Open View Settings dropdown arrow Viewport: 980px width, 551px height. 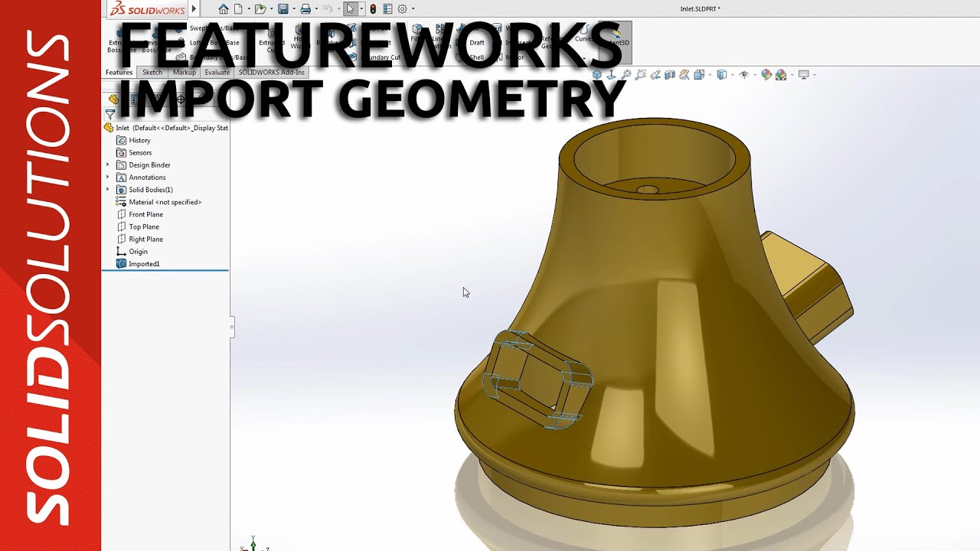pos(813,75)
